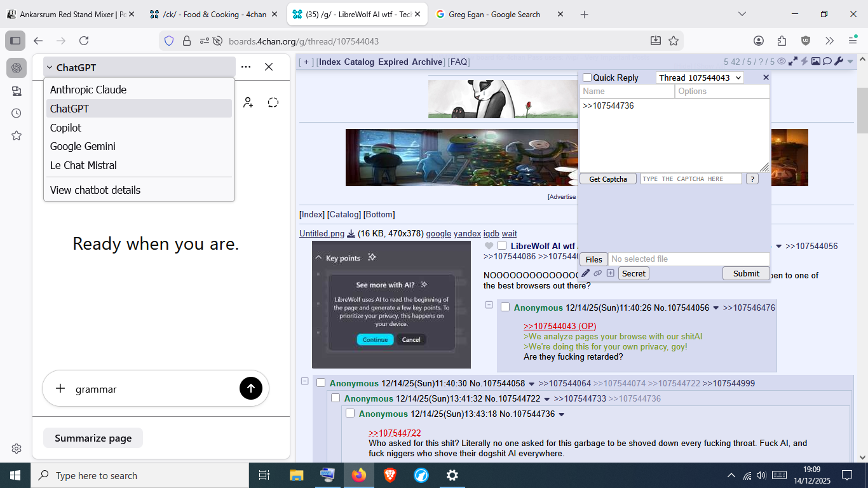
Task: Open the Extensions puzzle icon
Action: (x=782, y=41)
